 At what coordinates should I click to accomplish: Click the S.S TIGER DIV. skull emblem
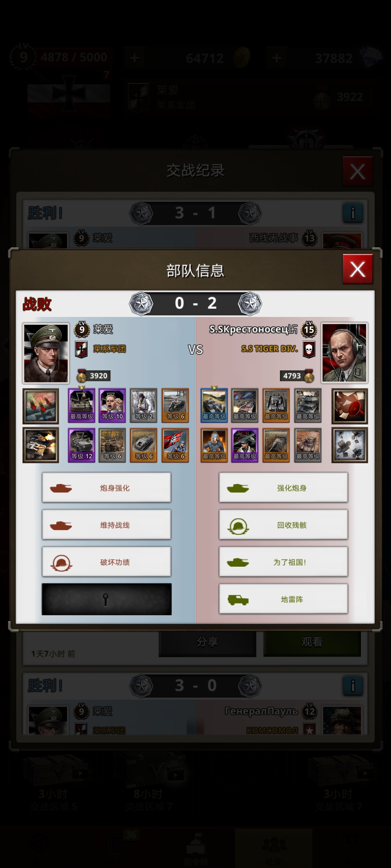pos(309,349)
